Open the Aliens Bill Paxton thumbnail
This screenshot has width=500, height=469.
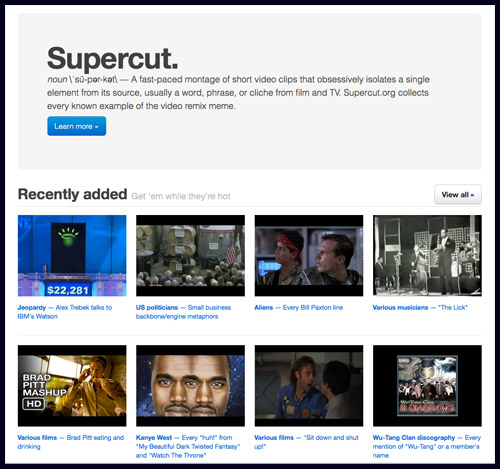click(309, 256)
